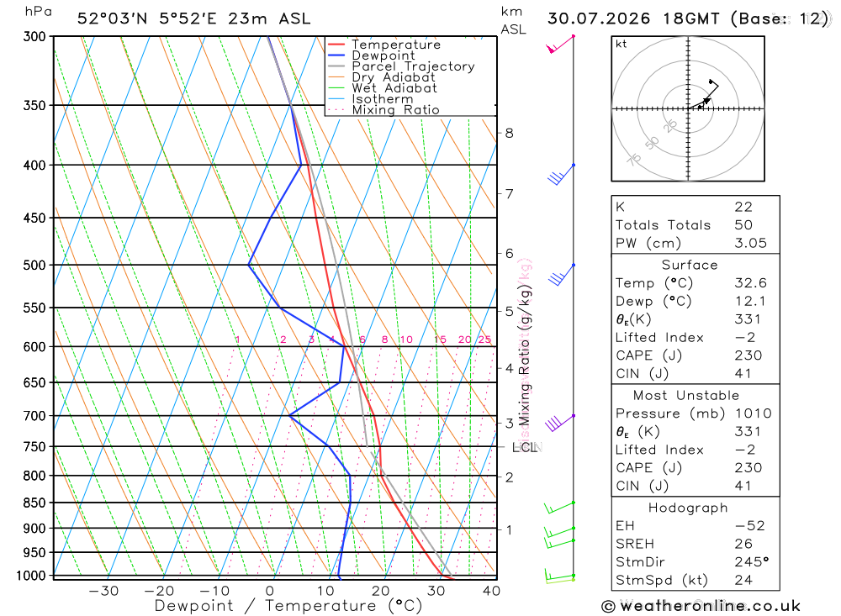Click the 300 hPa pressure label
Screen dimensions: 841x616
(34, 36)
